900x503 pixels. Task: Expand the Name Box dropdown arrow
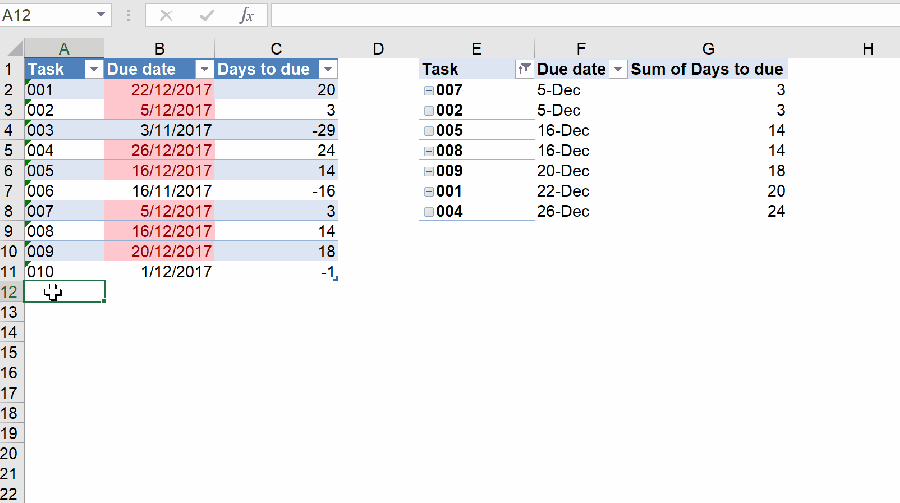(101, 16)
